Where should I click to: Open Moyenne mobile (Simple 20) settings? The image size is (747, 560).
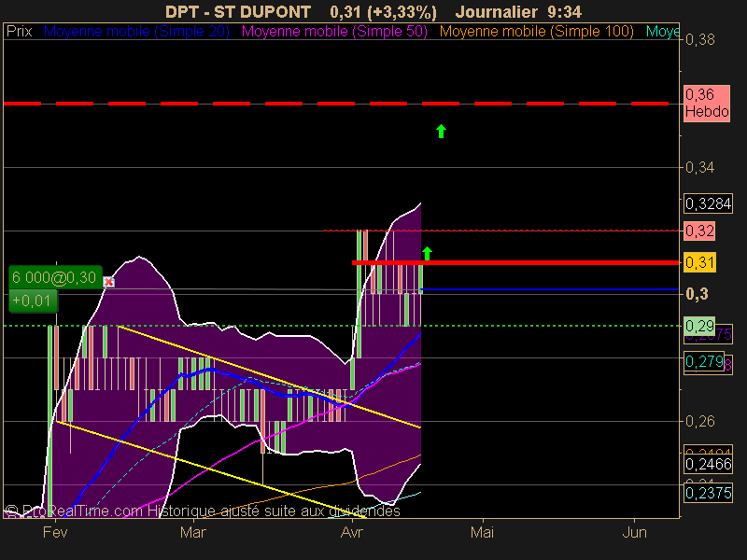coord(136,32)
